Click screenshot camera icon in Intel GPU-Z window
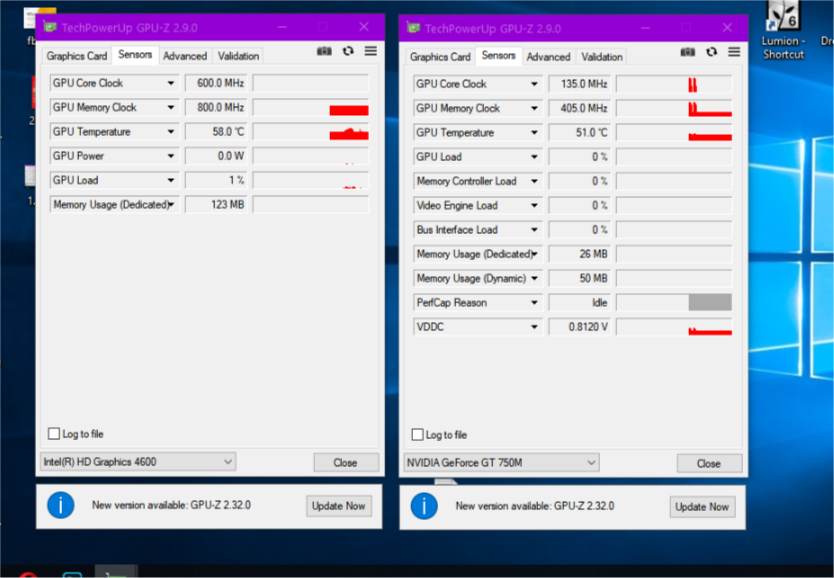This screenshot has height=578, width=834. coord(324,52)
